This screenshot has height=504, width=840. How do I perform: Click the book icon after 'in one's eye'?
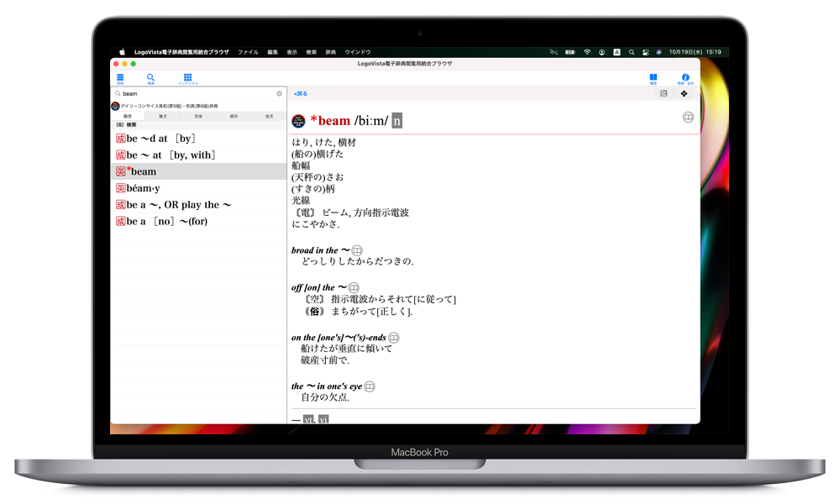370,386
